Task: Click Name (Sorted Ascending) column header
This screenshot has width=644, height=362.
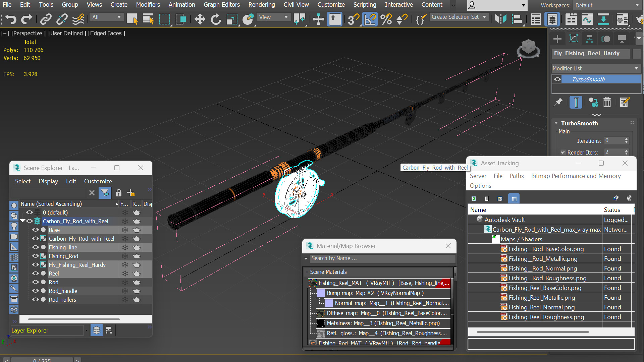Action: pos(69,204)
